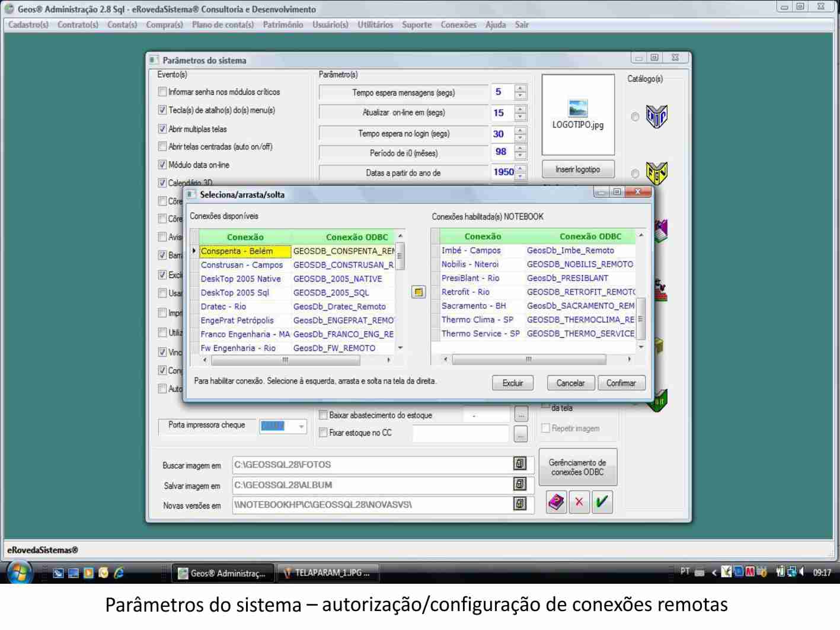Click the Novas versões em path field

[372, 505]
